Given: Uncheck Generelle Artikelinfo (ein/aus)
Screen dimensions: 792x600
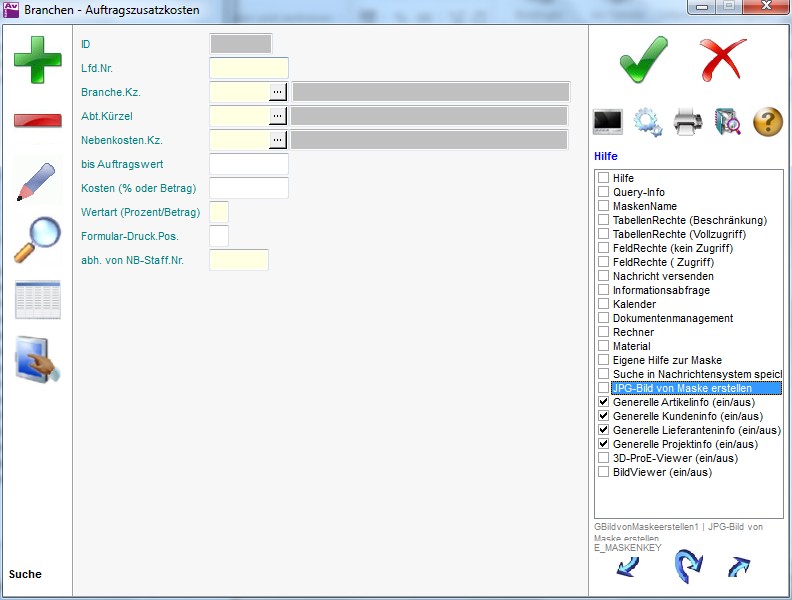Looking at the screenshot, I should (x=604, y=402).
